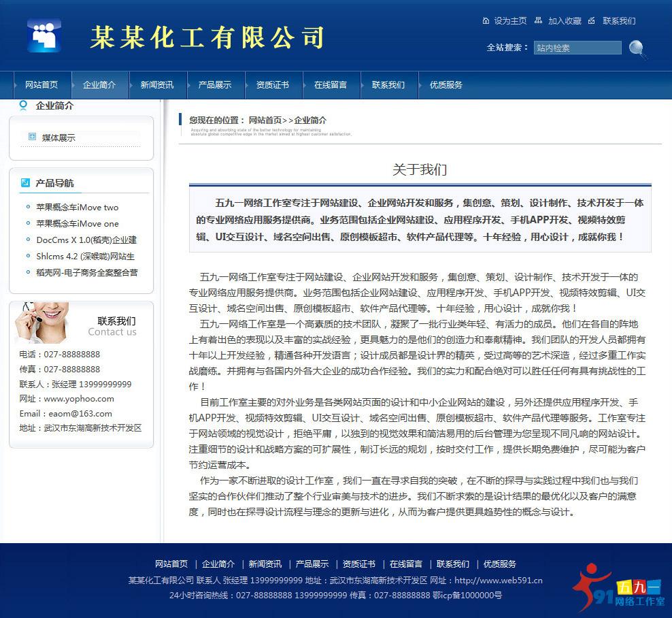The image size is (672, 618).
Task: Click the blue arrow icon beside 产品导航
Action: coord(26,182)
